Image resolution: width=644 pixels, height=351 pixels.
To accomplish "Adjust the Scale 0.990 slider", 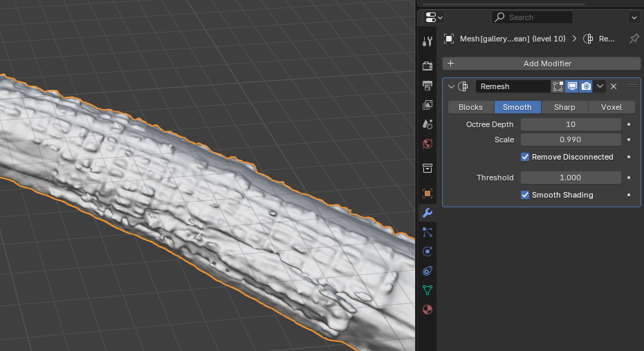I will click(x=571, y=140).
